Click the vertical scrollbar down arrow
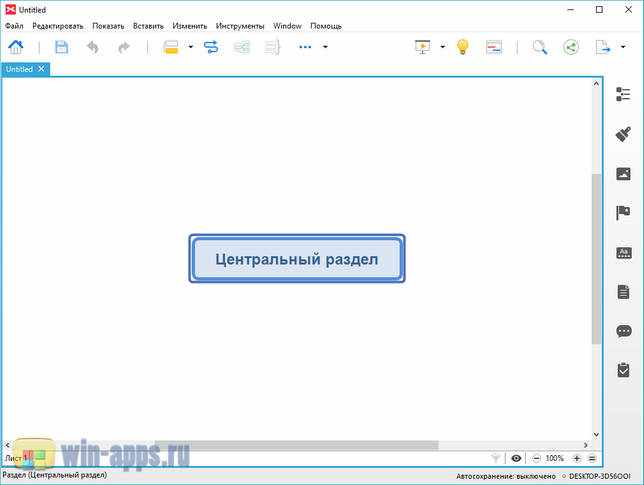 point(596,434)
